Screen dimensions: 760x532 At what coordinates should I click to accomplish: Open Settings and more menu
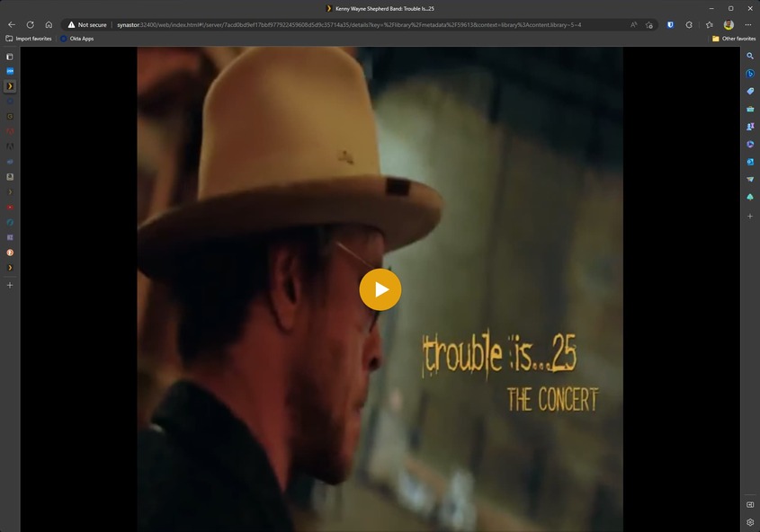point(748,24)
